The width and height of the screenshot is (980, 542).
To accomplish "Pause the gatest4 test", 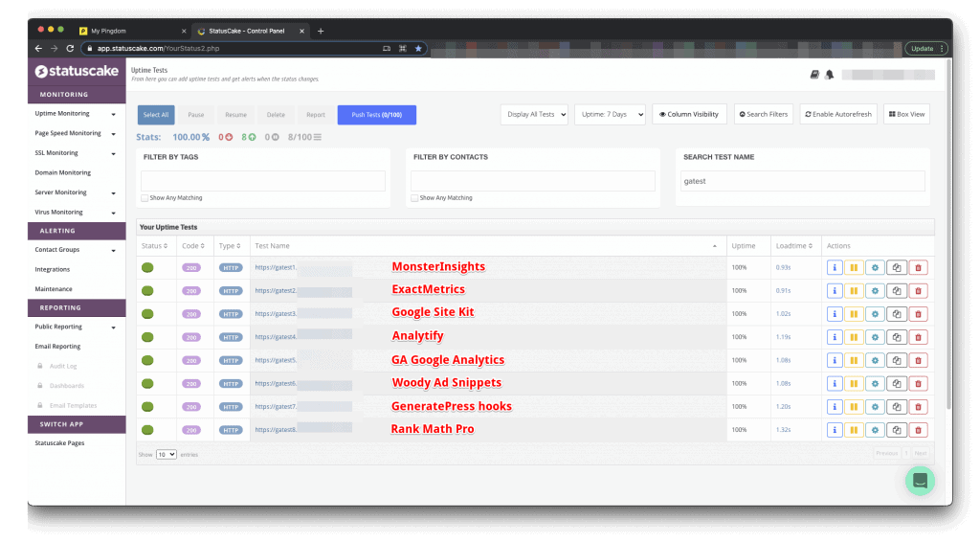I will (x=854, y=337).
